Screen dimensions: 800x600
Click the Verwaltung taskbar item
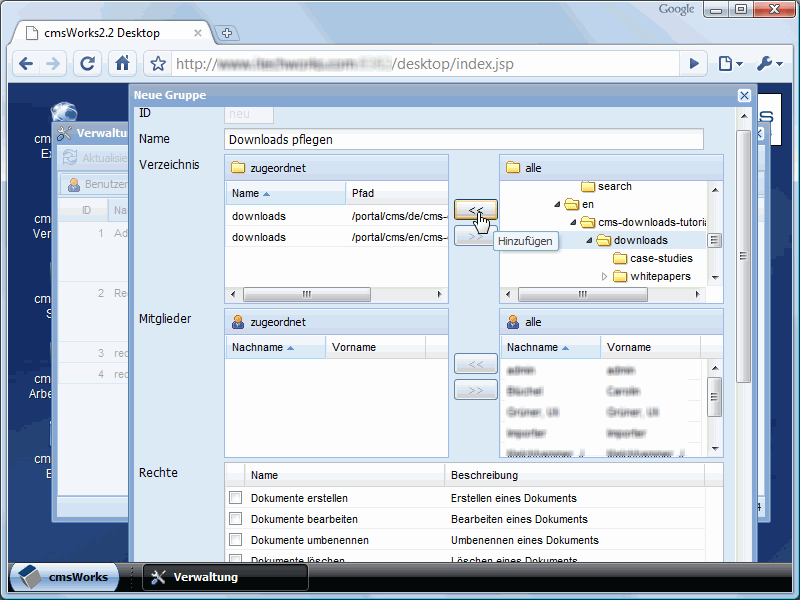(x=225, y=577)
